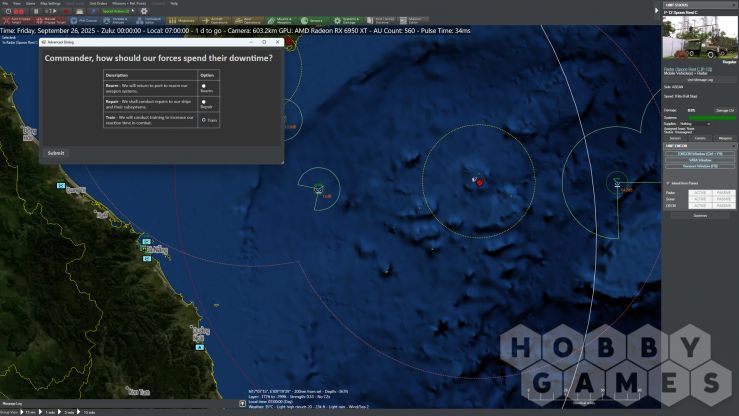Set Sonar EMCON to ACTIVE

700,199
